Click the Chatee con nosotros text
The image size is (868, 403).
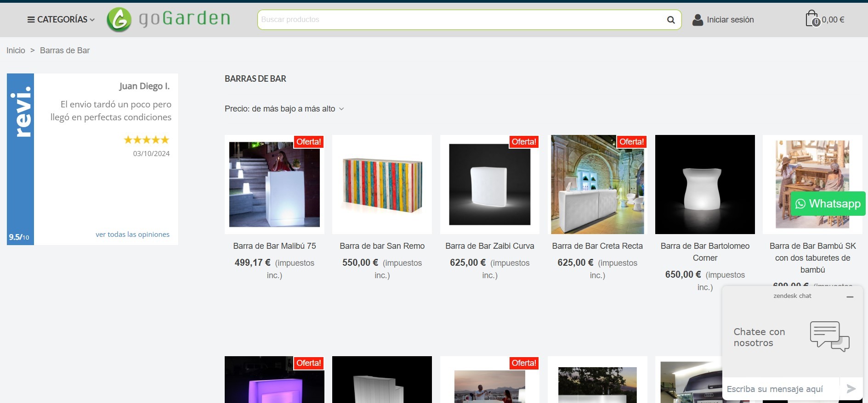pyautogui.click(x=759, y=337)
